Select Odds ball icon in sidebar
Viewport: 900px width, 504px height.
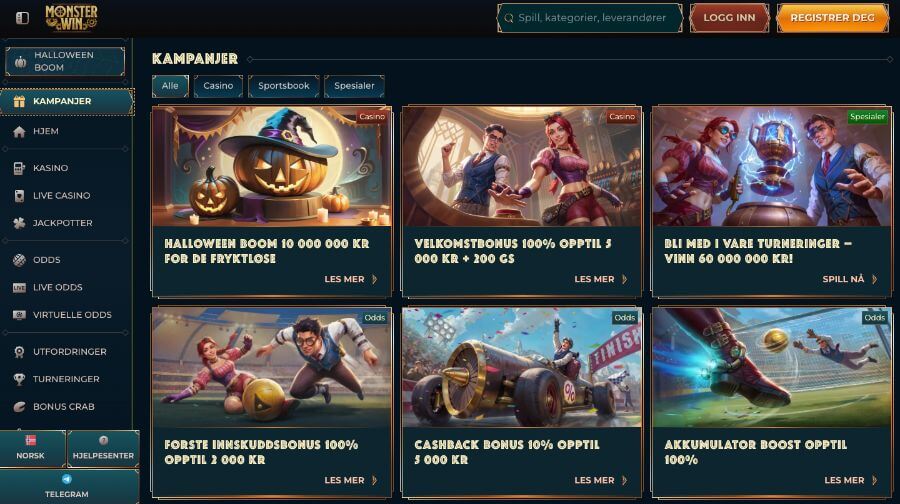point(20,260)
